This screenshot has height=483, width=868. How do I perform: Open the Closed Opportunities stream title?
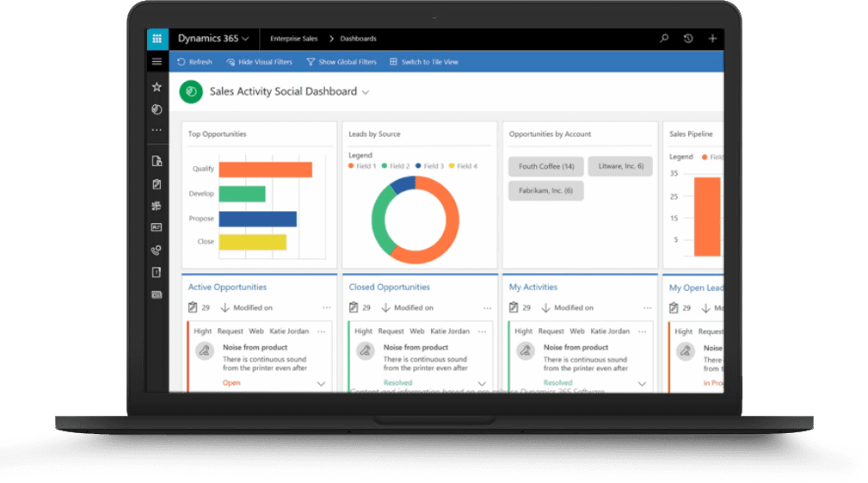point(389,287)
